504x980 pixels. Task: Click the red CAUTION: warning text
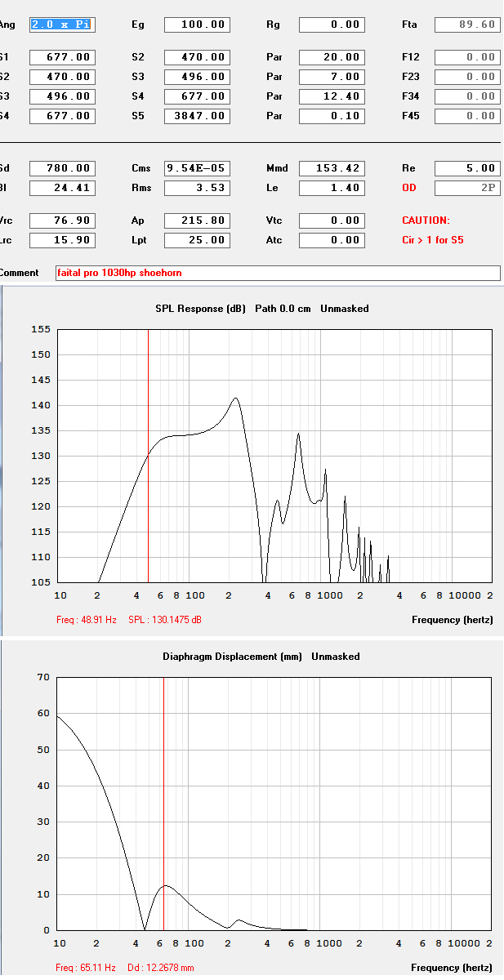[426, 220]
